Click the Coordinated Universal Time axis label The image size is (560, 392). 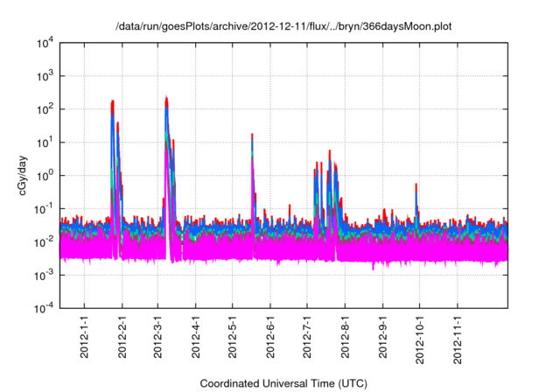(x=284, y=383)
